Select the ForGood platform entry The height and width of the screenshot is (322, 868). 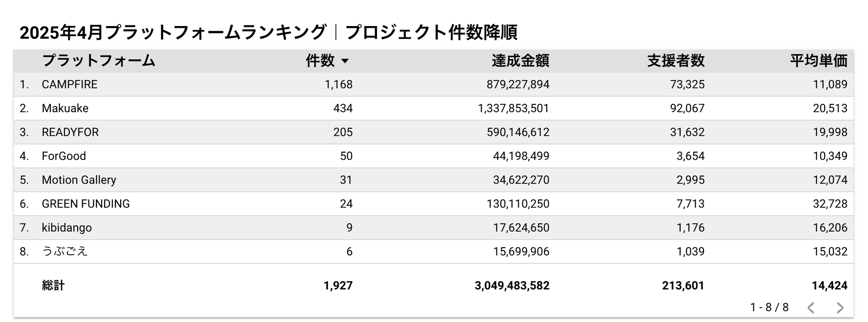point(64,156)
